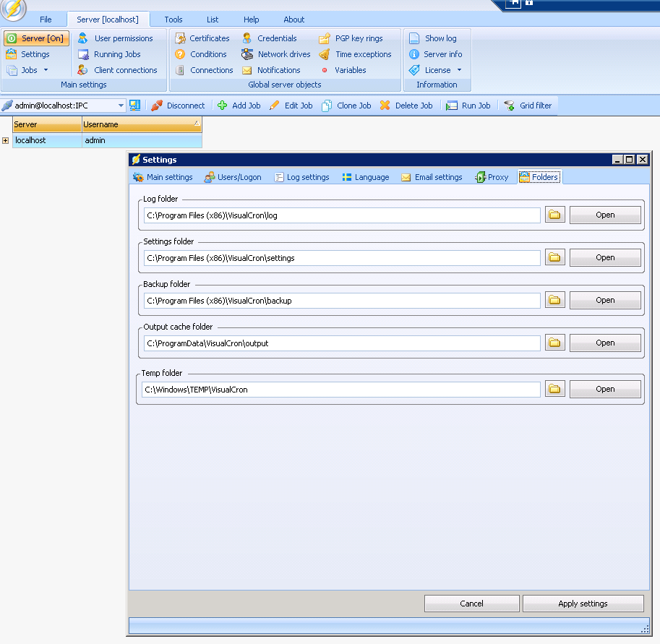Open the Tools ribbon tab
Screen dimensions: 660x644
pyautogui.click(x=173, y=20)
